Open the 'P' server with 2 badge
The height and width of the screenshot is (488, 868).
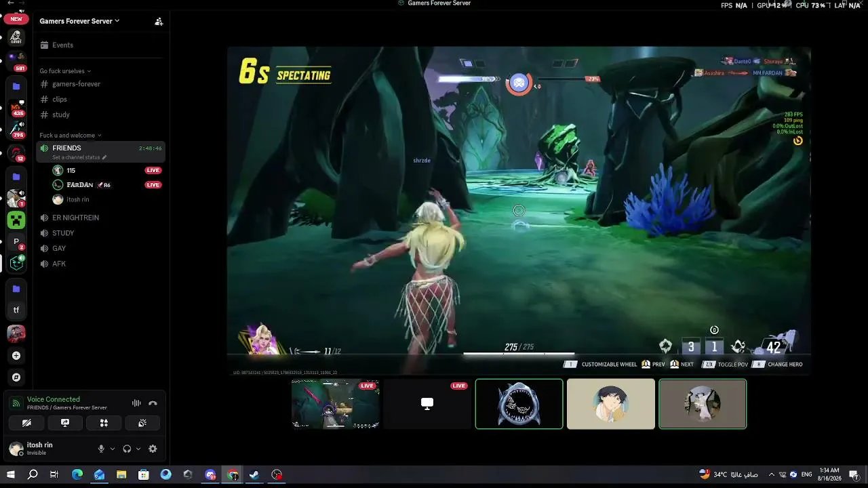(16, 242)
